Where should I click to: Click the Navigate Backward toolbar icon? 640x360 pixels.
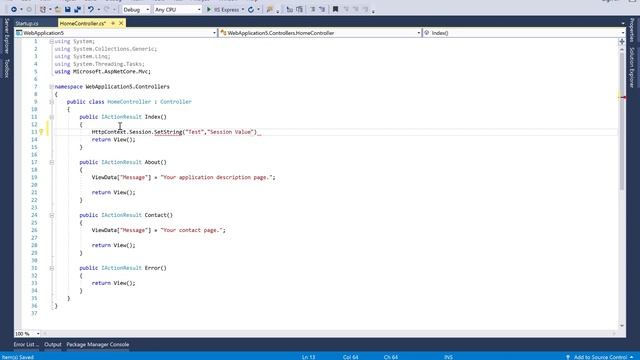click(x=13, y=9)
